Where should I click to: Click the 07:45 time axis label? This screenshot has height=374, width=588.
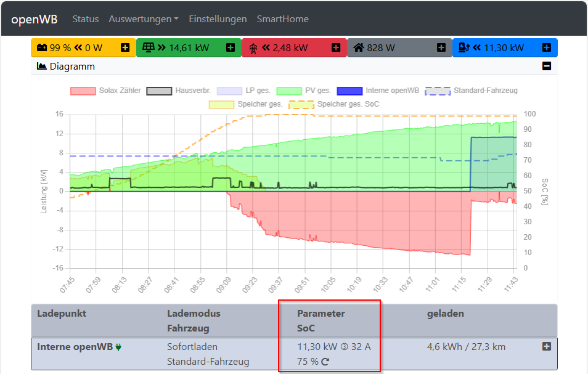[67, 285]
